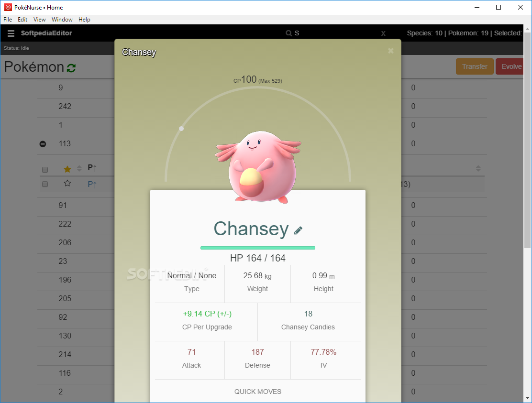Click the CP arc slider dot
532x403 pixels.
click(181, 129)
